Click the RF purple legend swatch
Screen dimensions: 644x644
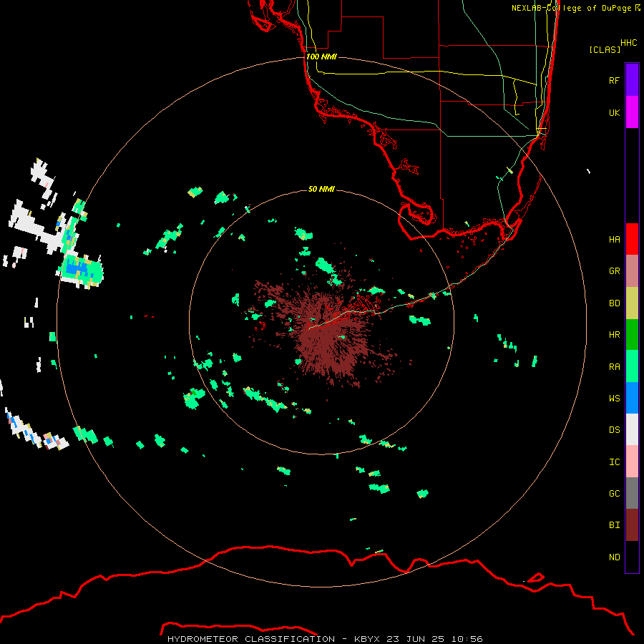pos(632,80)
